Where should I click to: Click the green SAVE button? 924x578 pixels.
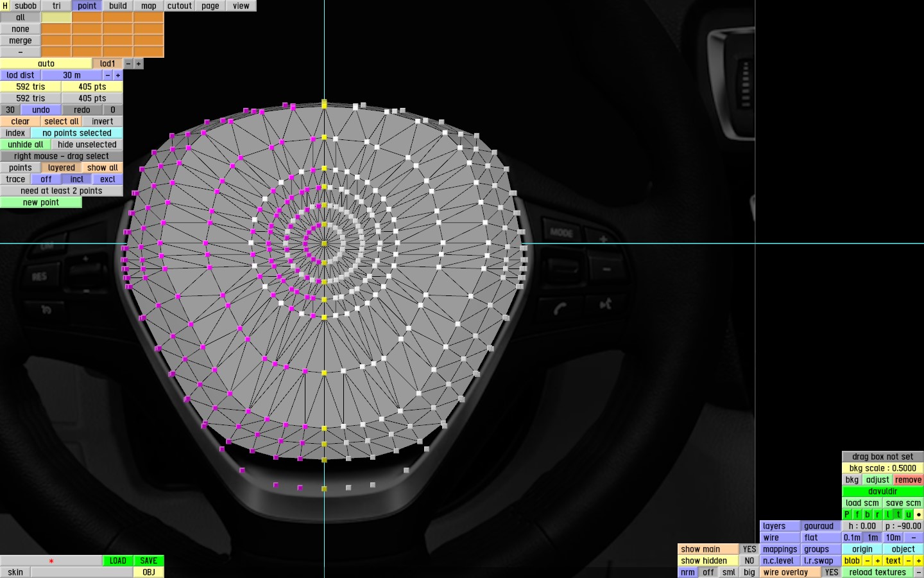[x=149, y=561]
